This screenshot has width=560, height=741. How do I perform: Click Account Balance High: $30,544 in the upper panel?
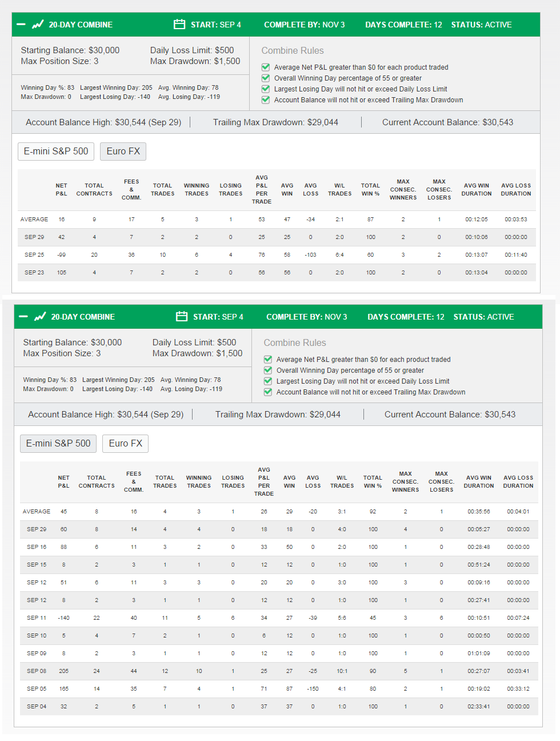pos(103,122)
